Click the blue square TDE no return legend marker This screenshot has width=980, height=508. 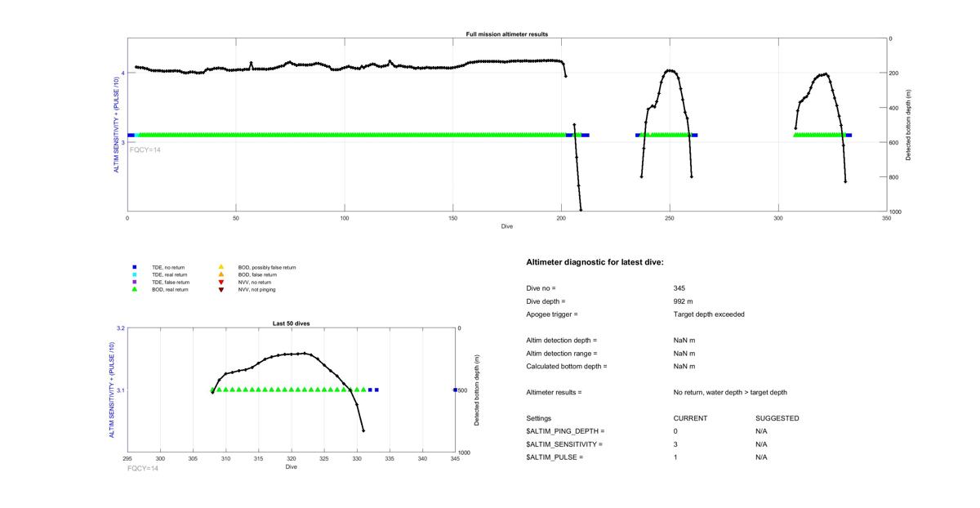(x=135, y=267)
